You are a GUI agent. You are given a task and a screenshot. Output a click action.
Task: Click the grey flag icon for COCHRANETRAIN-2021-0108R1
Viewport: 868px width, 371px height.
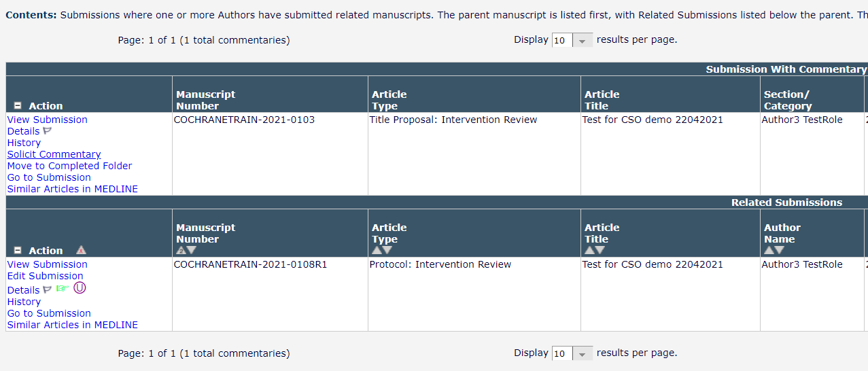pos(48,289)
